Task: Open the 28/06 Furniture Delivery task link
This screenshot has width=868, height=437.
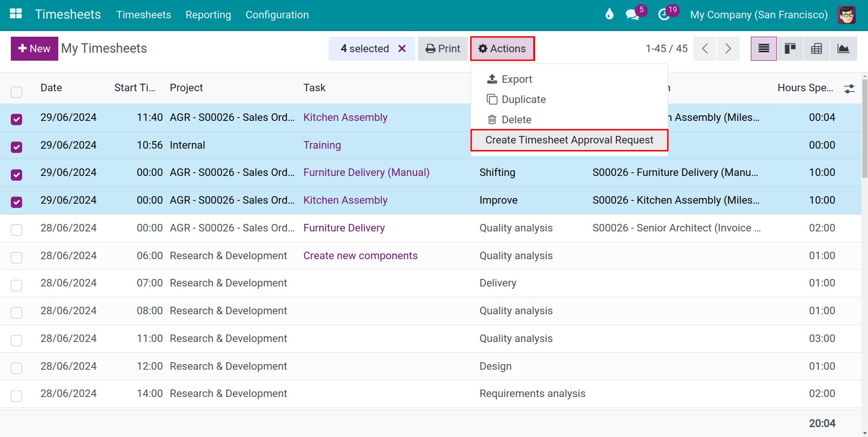Action: pyautogui.click(x=344, y=228)
